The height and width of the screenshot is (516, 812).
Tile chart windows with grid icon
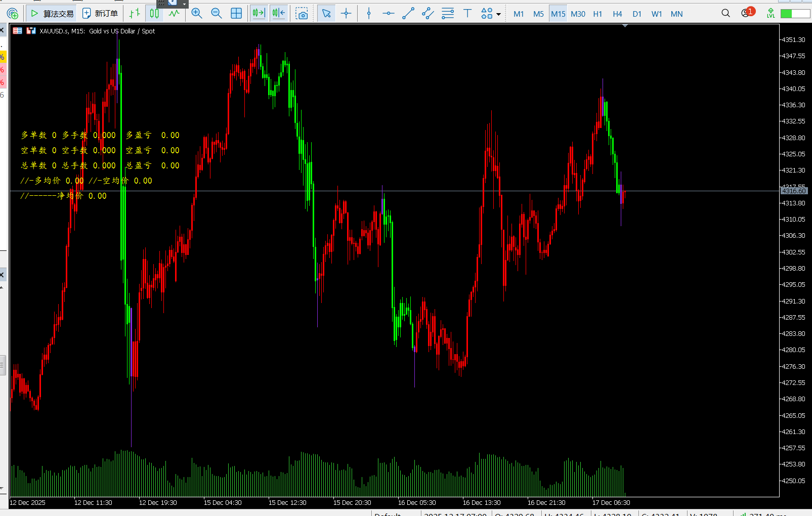point(236,14)
